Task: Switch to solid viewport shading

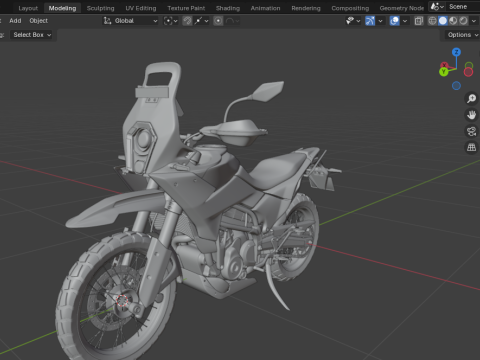Action: [x=443, y=21]
